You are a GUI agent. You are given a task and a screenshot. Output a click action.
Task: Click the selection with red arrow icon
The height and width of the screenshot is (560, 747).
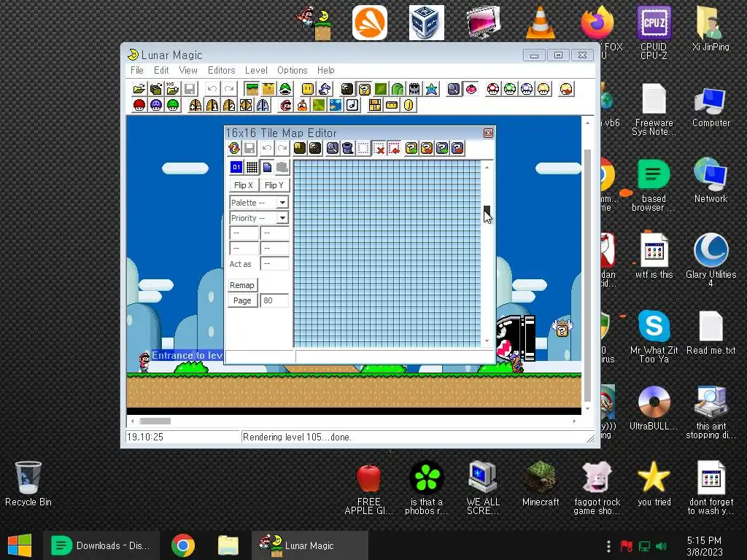tap(395, 148)
